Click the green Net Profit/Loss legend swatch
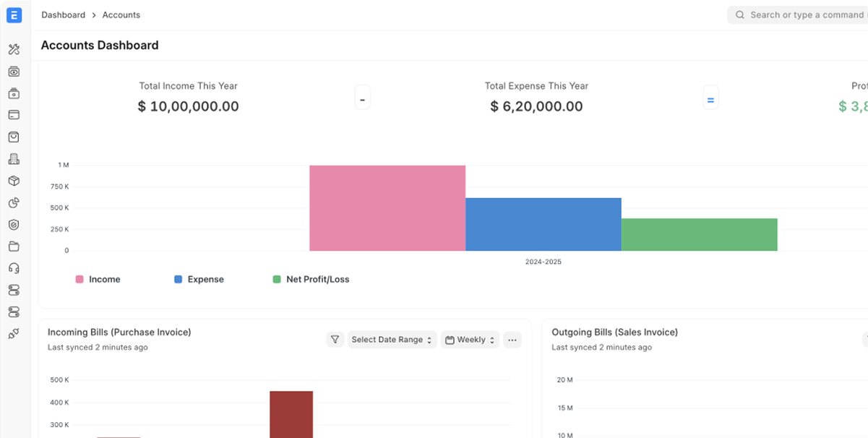This screenshot has height=438, width=868. click(277, 279)
